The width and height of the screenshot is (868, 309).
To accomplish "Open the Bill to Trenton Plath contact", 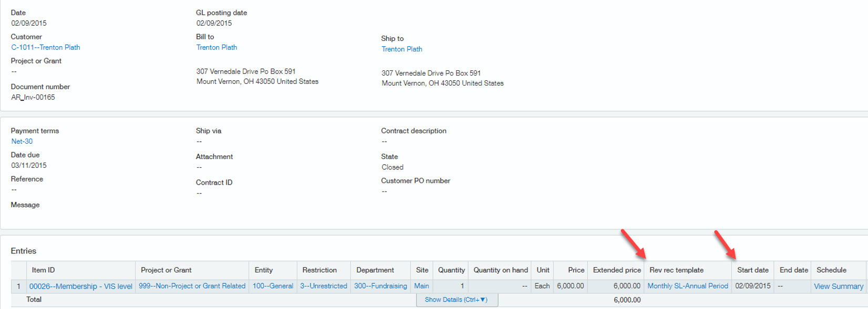I will coord(216,47).
